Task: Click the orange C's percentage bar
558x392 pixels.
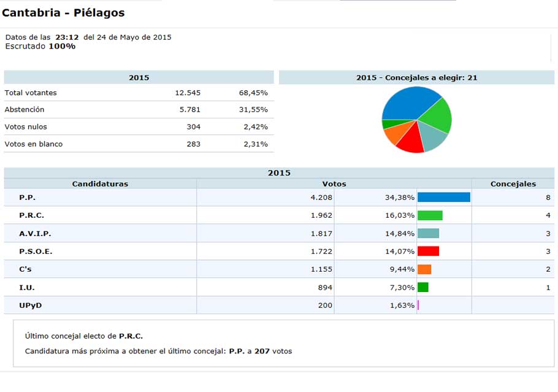Action: pyautogui.click(x=424, y=269)
